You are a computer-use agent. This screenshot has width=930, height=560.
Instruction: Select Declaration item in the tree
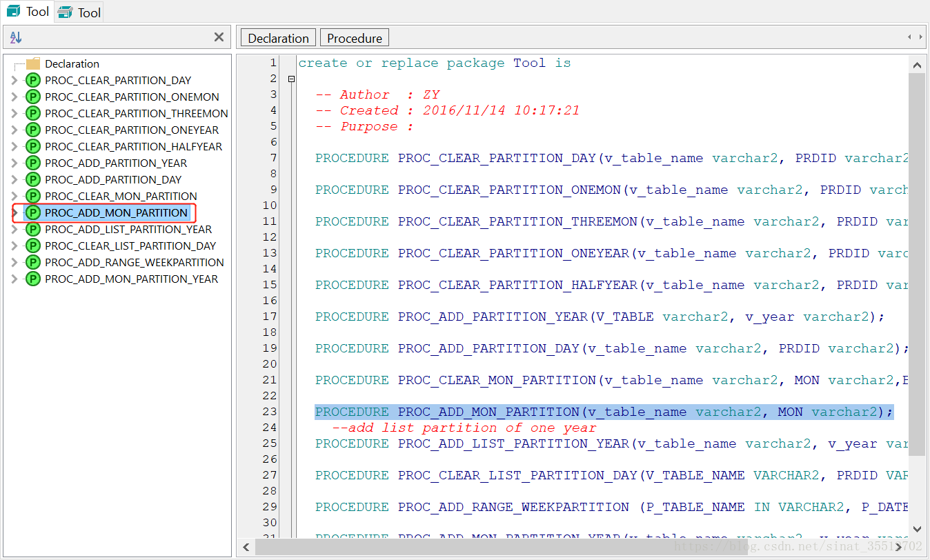72,63
